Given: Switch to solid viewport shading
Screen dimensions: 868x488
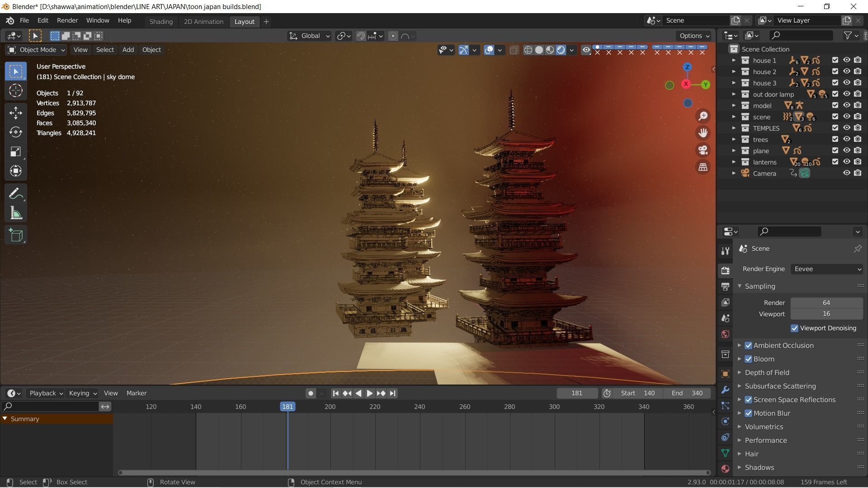Looking at the screenshot, I should [x=539, y=50].
